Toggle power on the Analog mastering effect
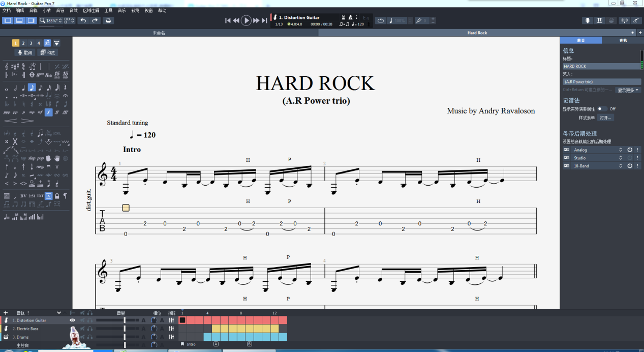Image resolution: width=644 pixels, height=352 pixels. [x=630, y=150]
